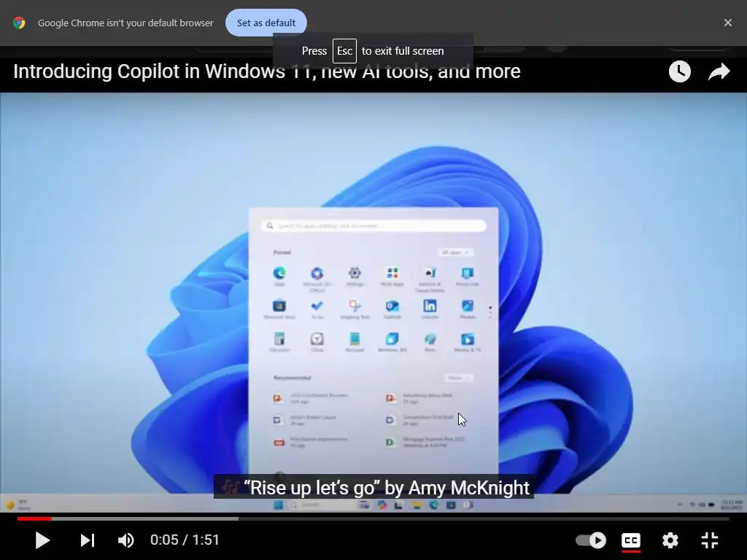Open the Introducing Copilot in Windows 11 title link
The image size is (747, 560).
tap(267, 71)
